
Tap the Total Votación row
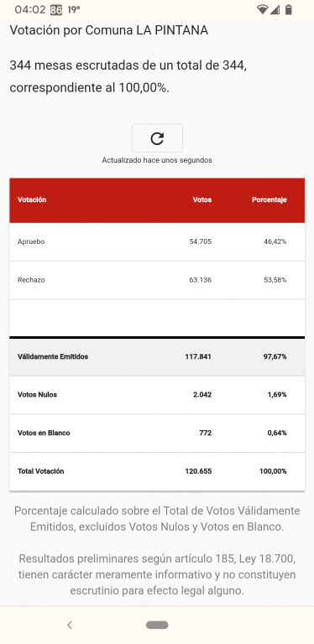tap(157, 471)
